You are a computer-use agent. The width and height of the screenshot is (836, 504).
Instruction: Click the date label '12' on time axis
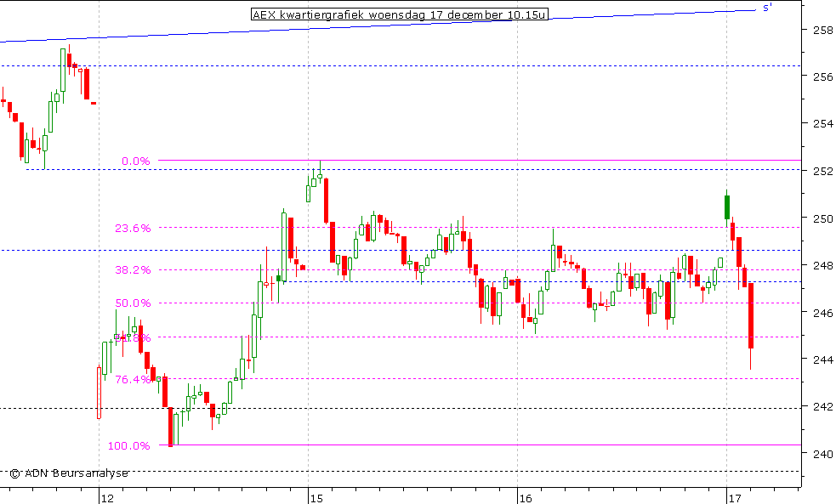107,498
